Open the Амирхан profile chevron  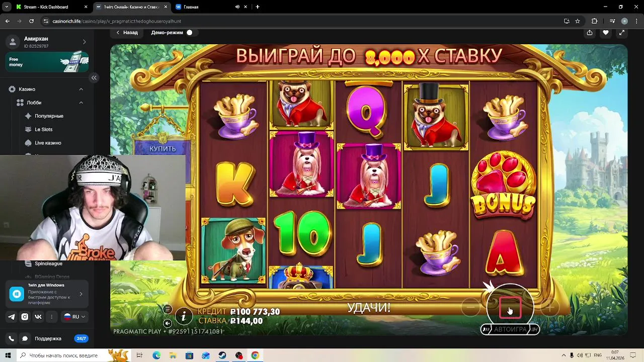[84, 42]
